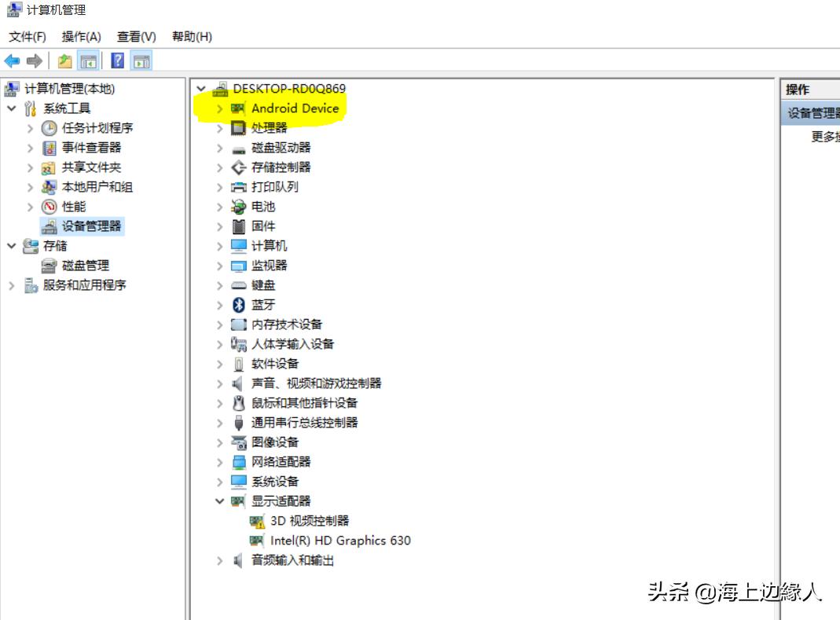Open the 操作(A) menu

click(80, 36)
